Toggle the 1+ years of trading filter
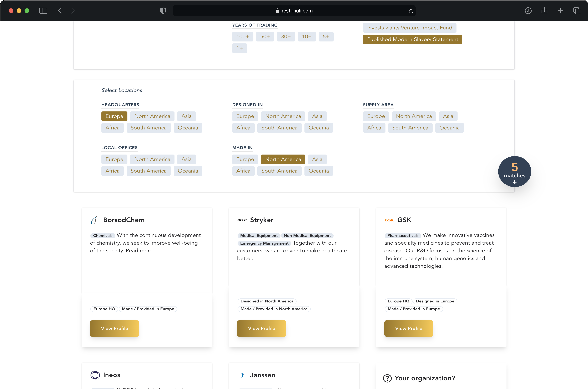Viewport: 588px width, 389px height. [240, 48]
